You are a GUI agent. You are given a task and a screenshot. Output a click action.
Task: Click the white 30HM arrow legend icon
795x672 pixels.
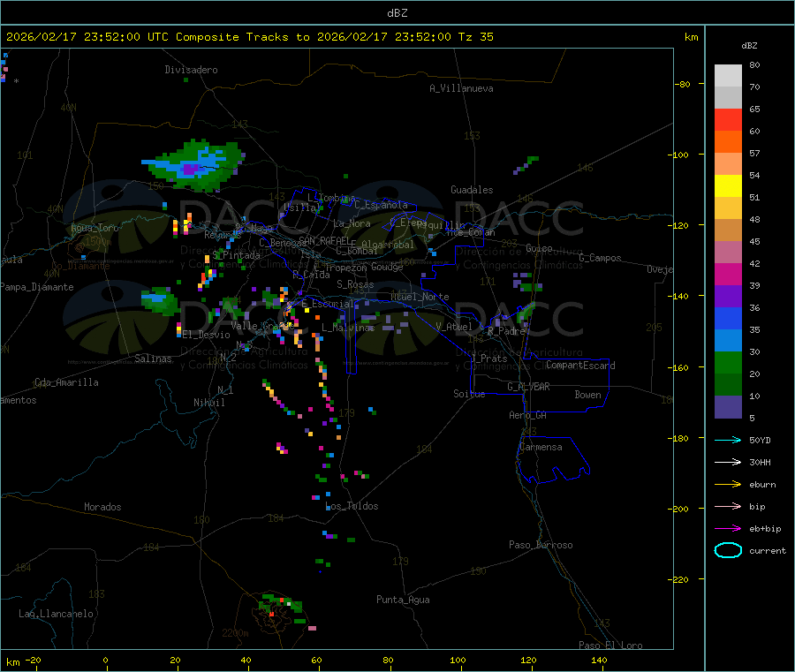pyautogui.click(x=728, y=462)
